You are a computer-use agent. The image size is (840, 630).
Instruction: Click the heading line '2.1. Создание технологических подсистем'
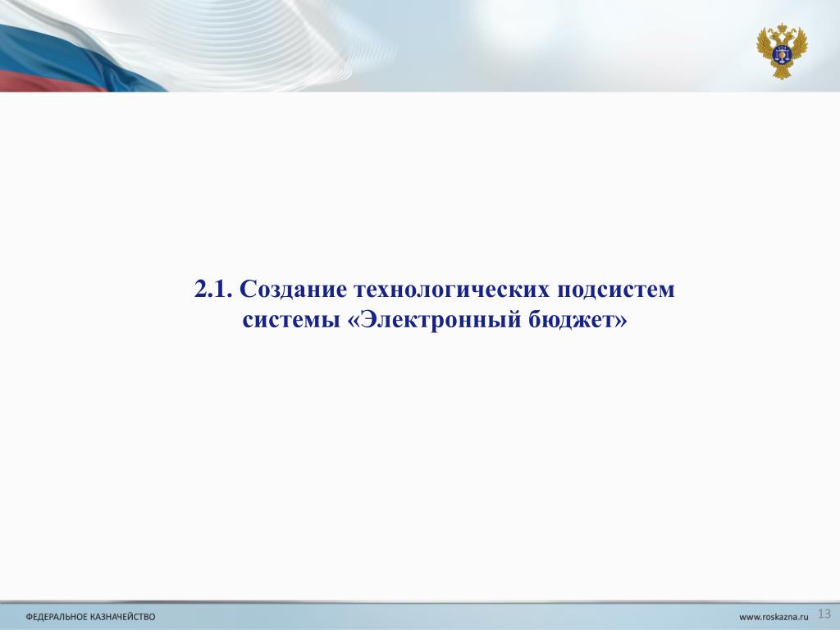(435, 290)
